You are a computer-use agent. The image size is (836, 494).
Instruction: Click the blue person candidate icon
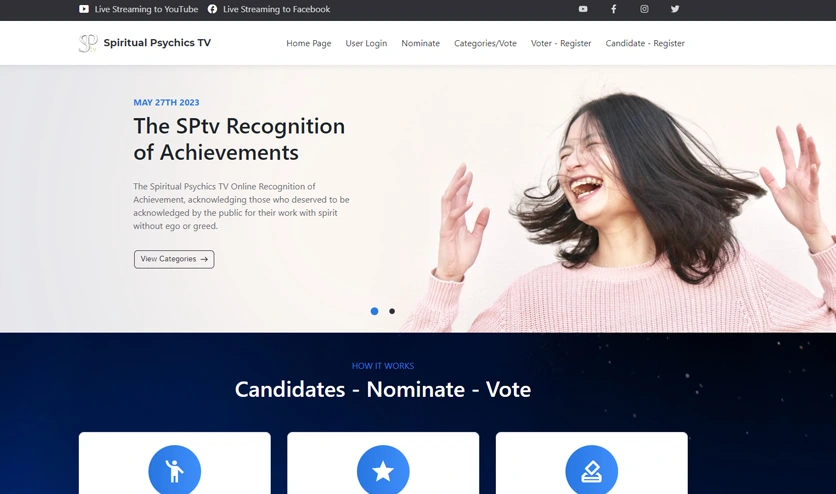(x=175, y=471)
